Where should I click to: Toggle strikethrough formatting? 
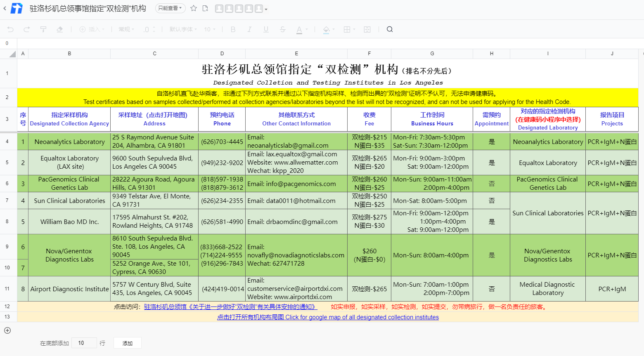pyautogui.click(x=282, y=29)
